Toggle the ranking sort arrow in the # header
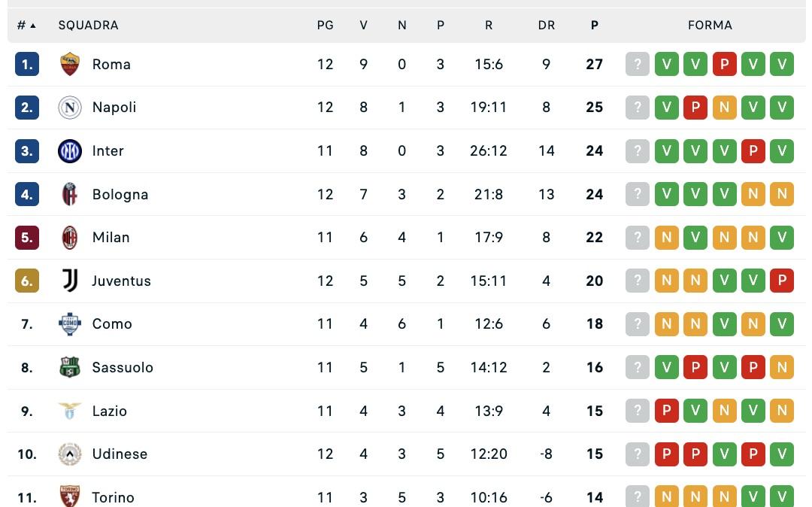The width and height of the screenshot is (812, 507). click(32, 25)
